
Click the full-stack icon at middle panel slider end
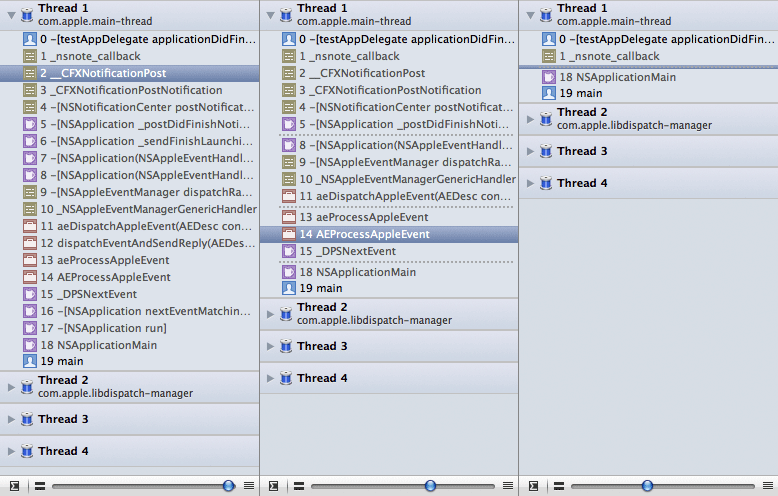click(x=508, y=486)
